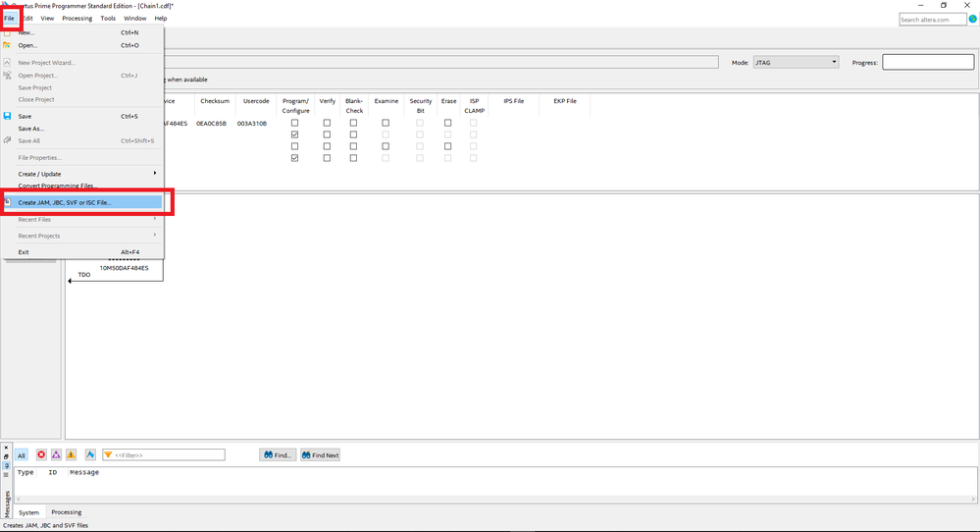Image resolution: width=980 pixels, height=532 pixels.
Task: Open the Help menu
Action: [161, 18]
